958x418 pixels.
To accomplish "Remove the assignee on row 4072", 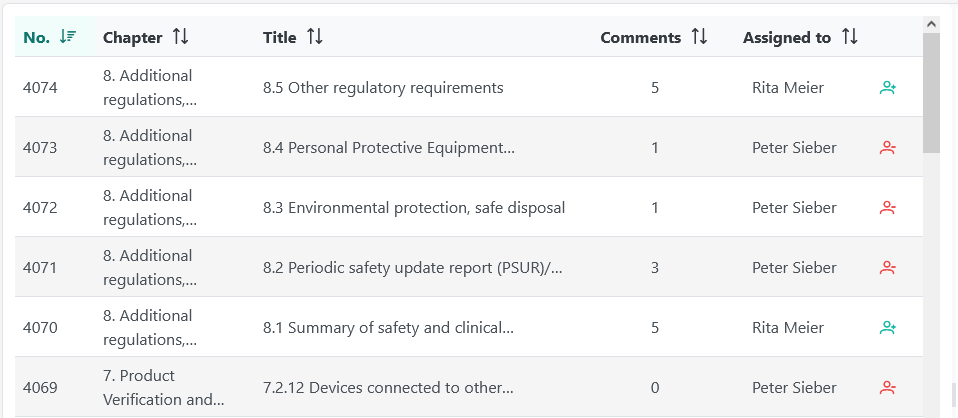I will (887, 208).
